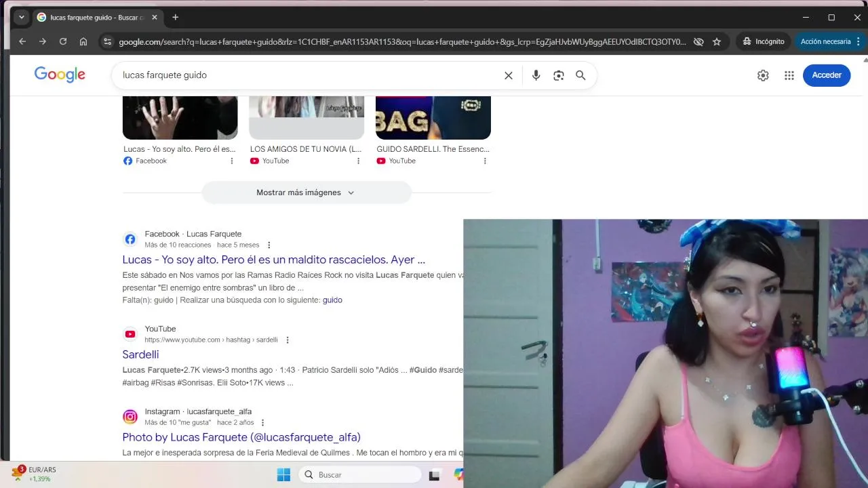868x488 pixels.
Task: Open options for 'GUIDO SARDELLI' image
Action: click(485, 161)
